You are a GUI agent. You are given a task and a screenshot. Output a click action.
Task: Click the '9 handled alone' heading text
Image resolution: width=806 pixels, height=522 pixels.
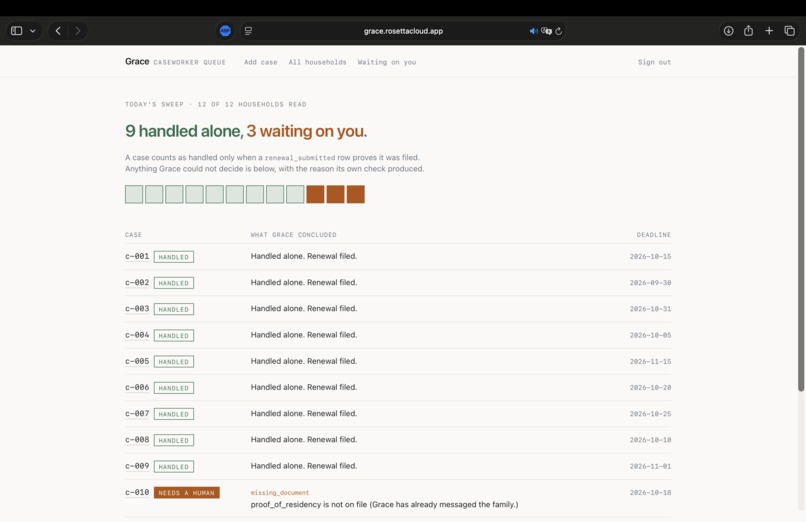184,131
